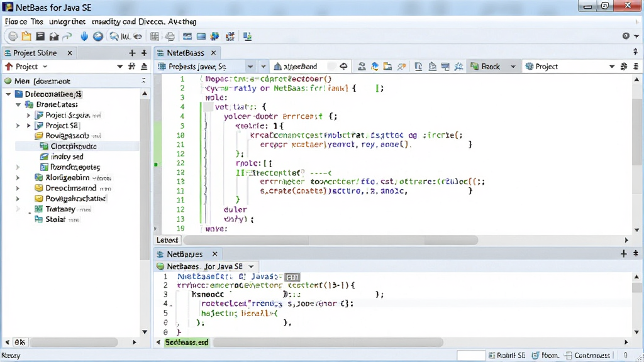Viewport: 644px width, 362px height.
Task: Click the project tree horizontal scrollbar
Action: [74, 342]
